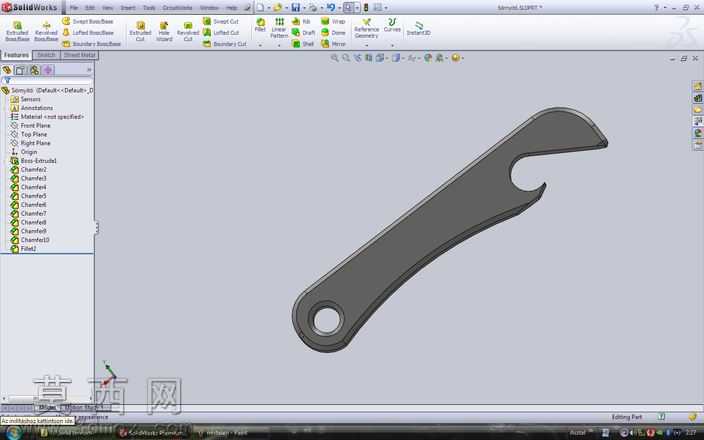Open dropdown arrow next to Save icon
The width and height of the screenshot is (704, 440).
(x=304, y=8)
